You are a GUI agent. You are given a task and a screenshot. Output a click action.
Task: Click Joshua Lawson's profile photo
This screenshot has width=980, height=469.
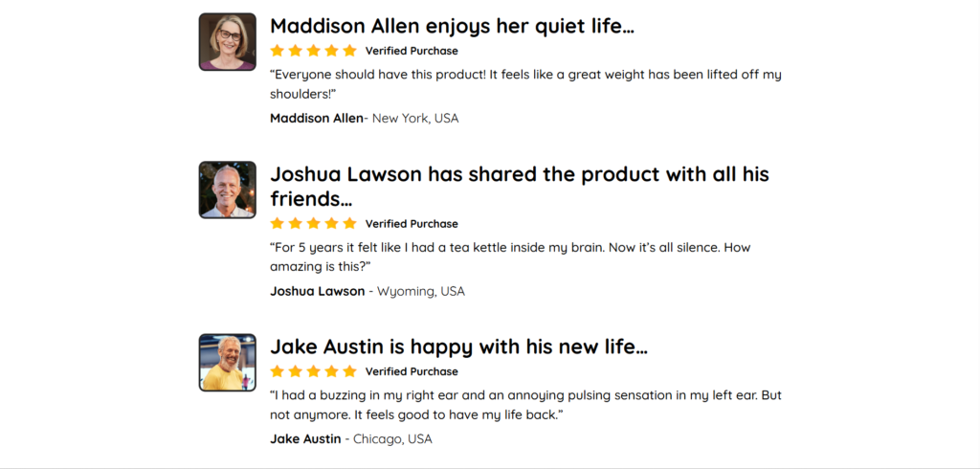point(228,190)
